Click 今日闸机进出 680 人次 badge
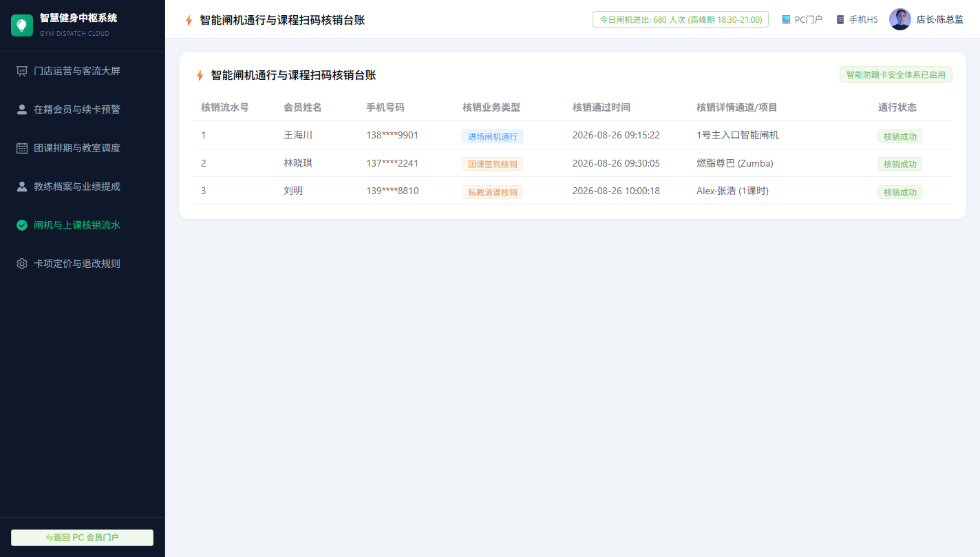980x557 pixels. [681, 19]
